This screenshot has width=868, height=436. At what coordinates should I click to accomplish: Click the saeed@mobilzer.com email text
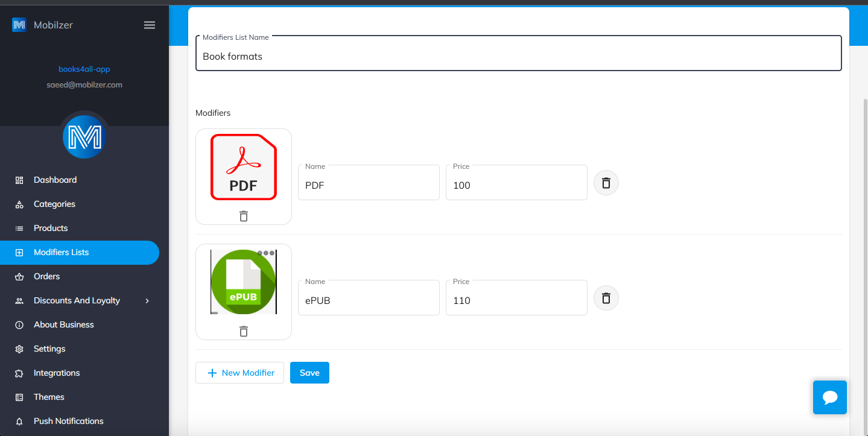point(84,85)
